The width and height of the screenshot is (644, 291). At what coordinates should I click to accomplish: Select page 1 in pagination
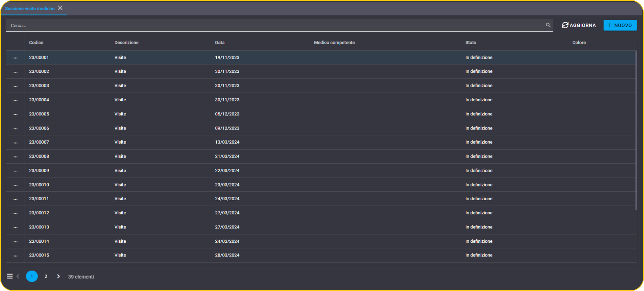[32, 276]
